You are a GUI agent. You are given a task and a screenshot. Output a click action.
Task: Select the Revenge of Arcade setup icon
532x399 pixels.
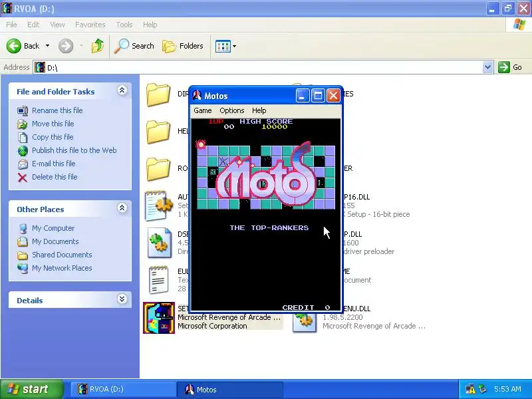pos(159,318)
